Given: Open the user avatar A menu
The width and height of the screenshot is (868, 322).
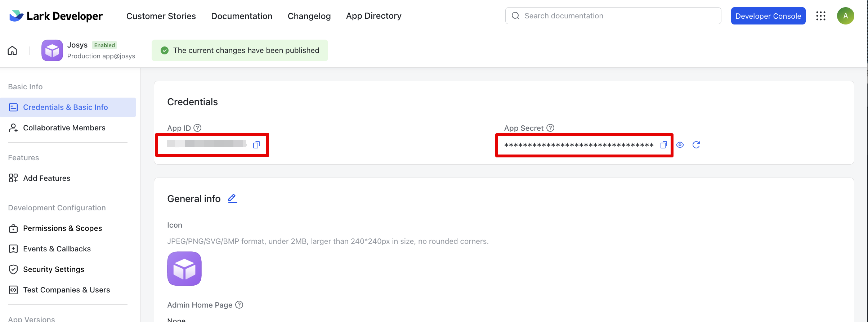Looking at the screenshot, I should tap(845, 16).
